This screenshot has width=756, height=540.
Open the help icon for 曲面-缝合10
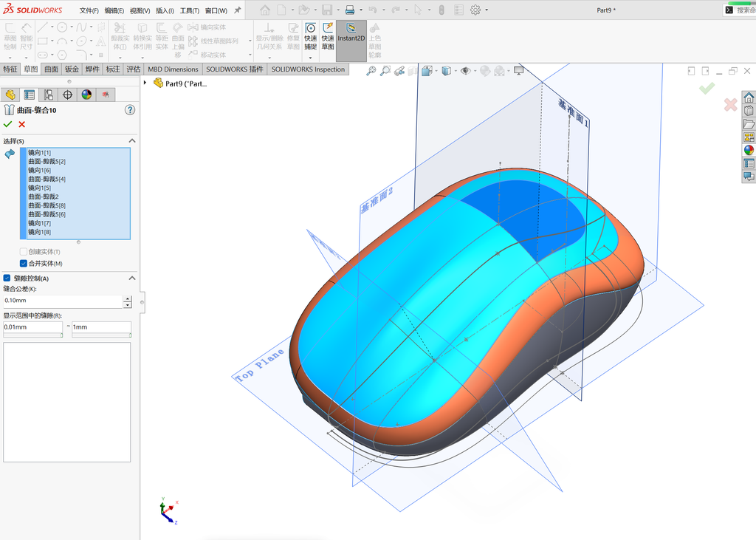coord(130,110)
